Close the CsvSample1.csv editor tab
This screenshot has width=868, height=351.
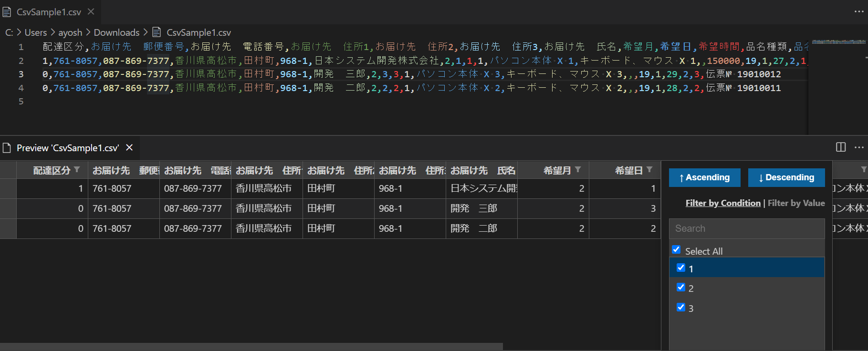click(91, 11)
